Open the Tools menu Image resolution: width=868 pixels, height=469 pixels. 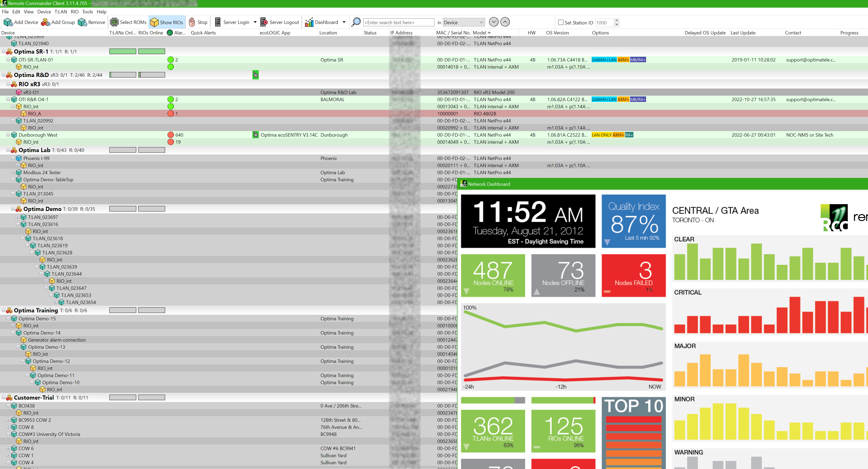(88, 12)
